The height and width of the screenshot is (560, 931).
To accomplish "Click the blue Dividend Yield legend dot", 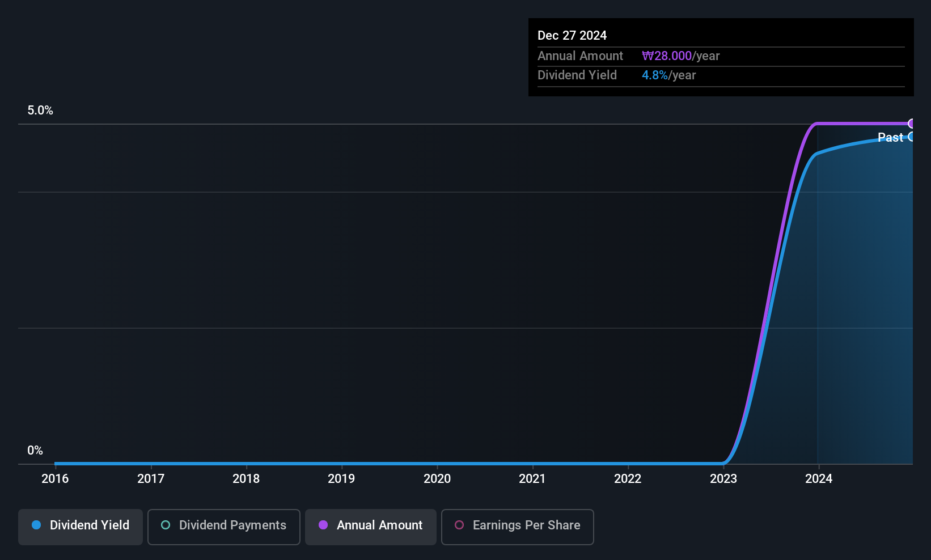I will pos(36,525).
